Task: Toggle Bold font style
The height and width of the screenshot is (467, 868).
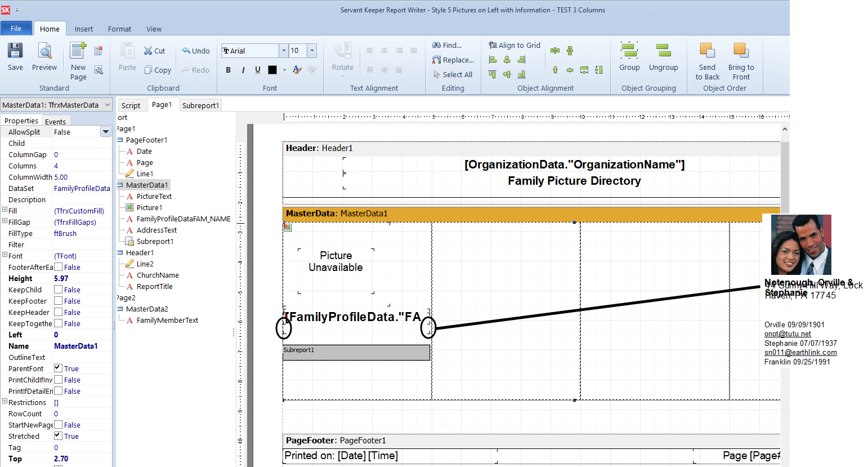Action: click(x=228, y=70)
